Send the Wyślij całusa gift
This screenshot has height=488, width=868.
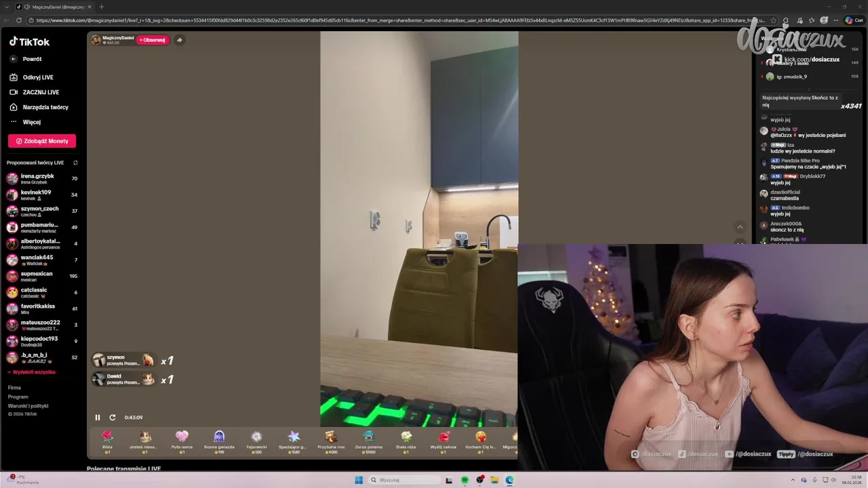coord(443,441)
